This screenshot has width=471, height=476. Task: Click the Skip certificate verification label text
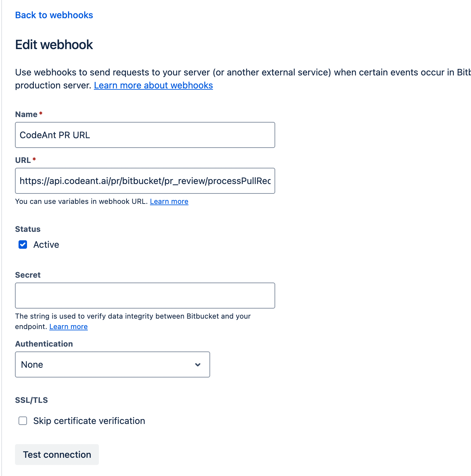point(89,421)
